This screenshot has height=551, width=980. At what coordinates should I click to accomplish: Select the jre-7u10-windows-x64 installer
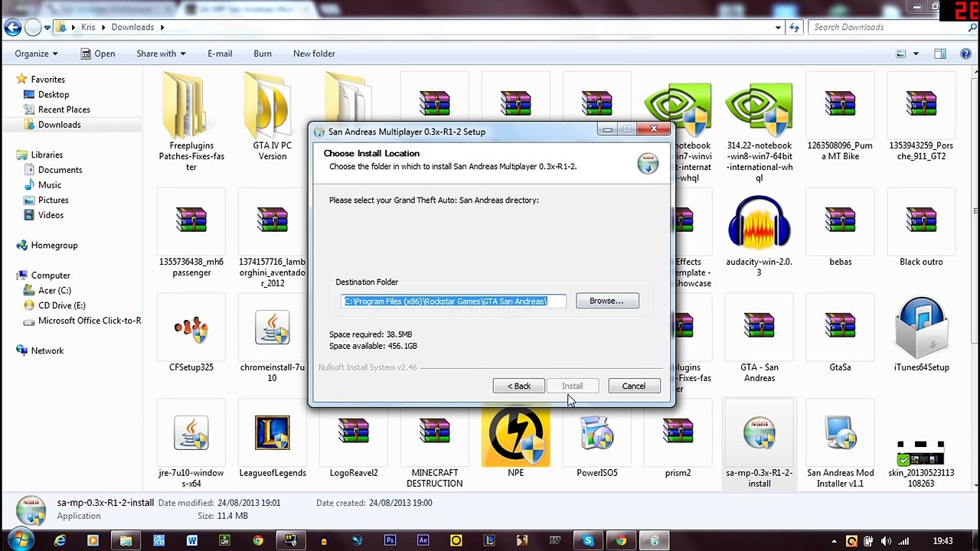click(x=191, y=445)
